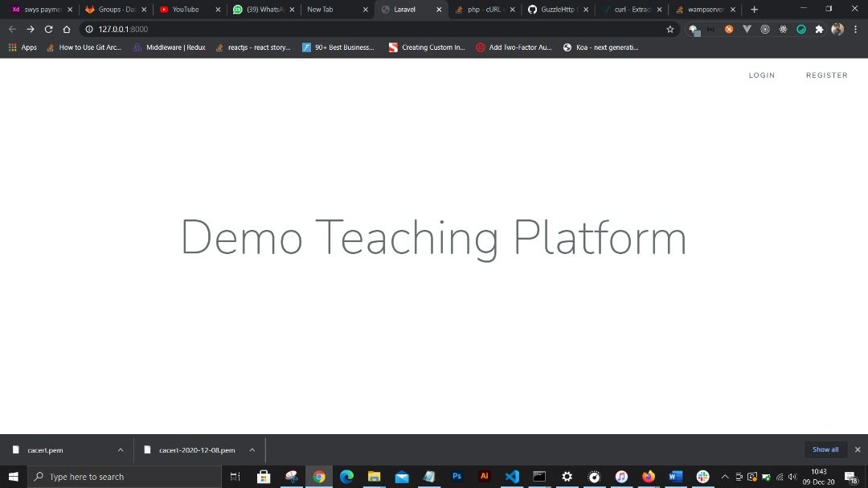Open the clock and date flyout
Screen dimensions: 868x488
click(x=819, y=477)
